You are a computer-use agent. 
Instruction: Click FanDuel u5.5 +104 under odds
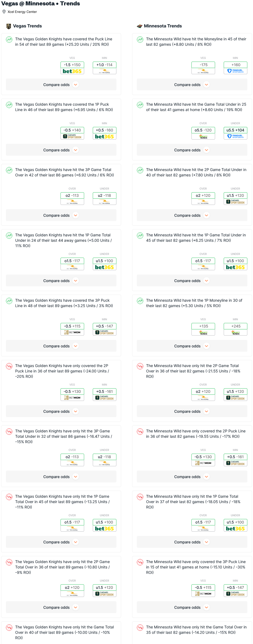[236, 133]
